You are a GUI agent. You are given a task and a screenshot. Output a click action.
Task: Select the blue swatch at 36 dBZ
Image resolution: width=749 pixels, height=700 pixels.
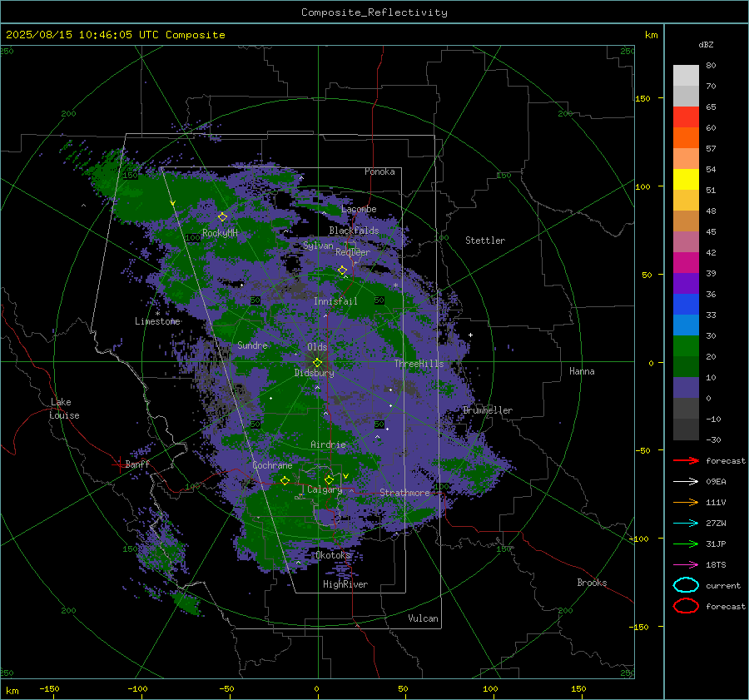(x=686, y=304)
